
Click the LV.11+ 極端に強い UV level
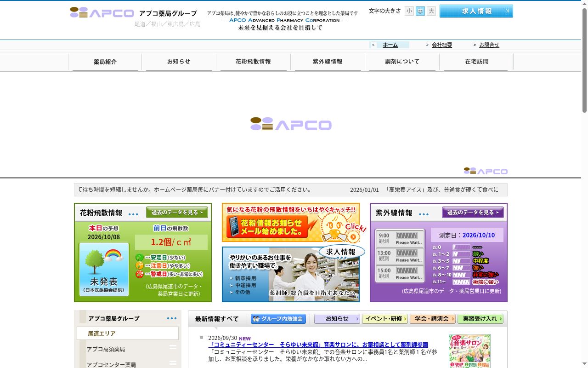465,282
